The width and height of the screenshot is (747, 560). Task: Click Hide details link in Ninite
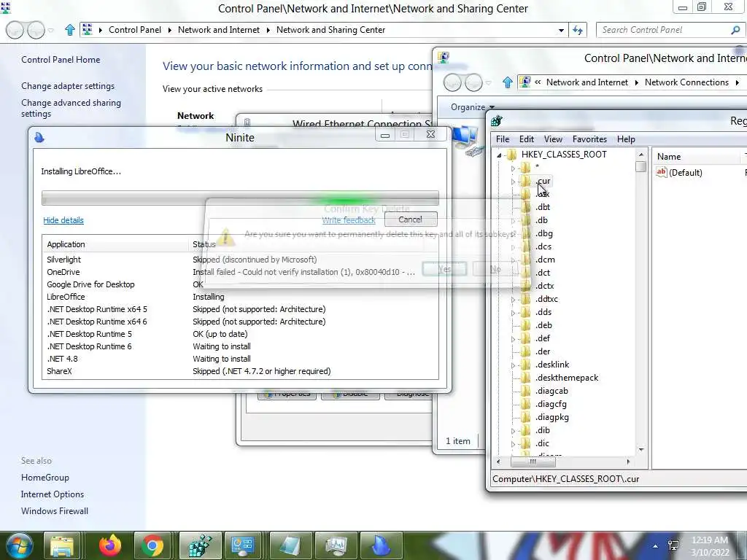[x=63, y=220]
